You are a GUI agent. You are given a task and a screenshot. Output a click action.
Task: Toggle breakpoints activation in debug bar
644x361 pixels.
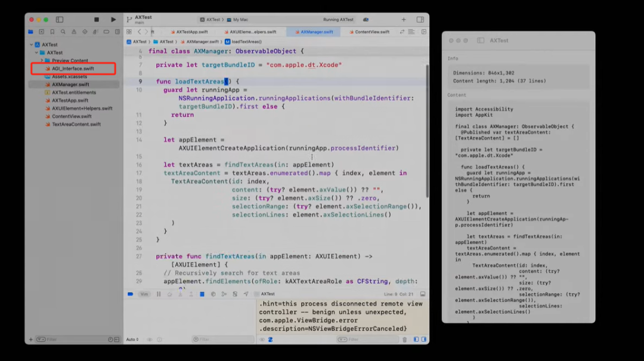click(131, 294)
